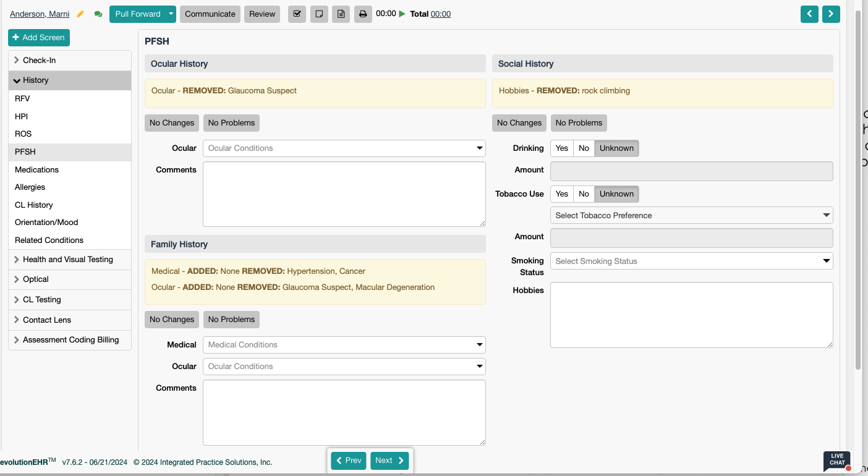Viewport: 868px width, 476px height.
Task: Open Medical Conditions dropdown in Family History
Action: [x=344, y=345]
